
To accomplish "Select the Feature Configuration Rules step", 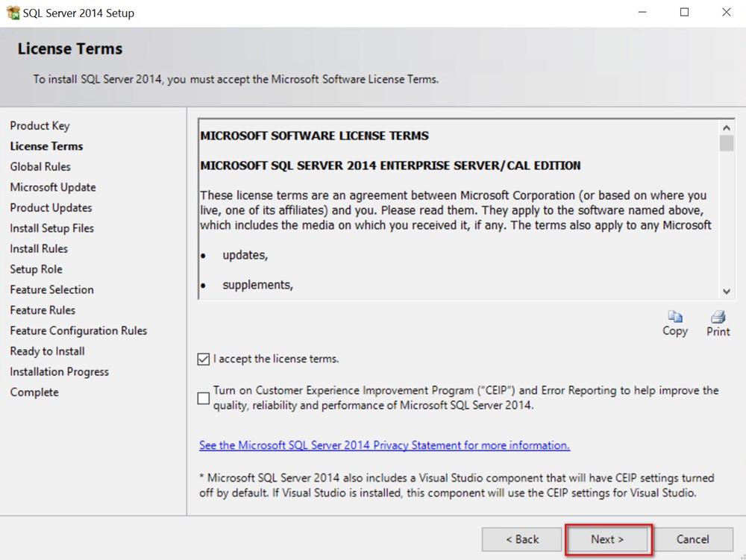I will pyautogui.click(x=78, y=330).
